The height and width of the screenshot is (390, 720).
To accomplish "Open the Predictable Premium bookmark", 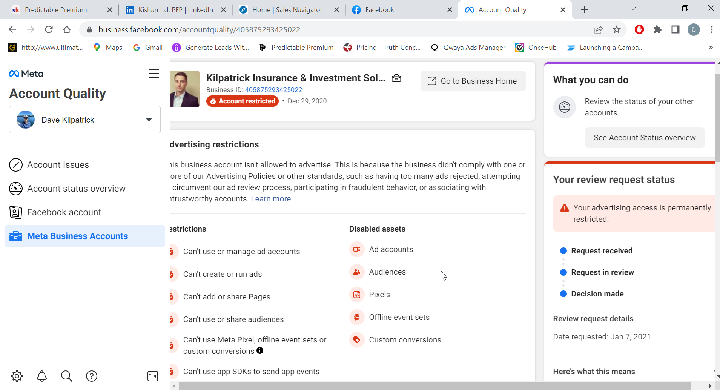I will click(296, 47).
